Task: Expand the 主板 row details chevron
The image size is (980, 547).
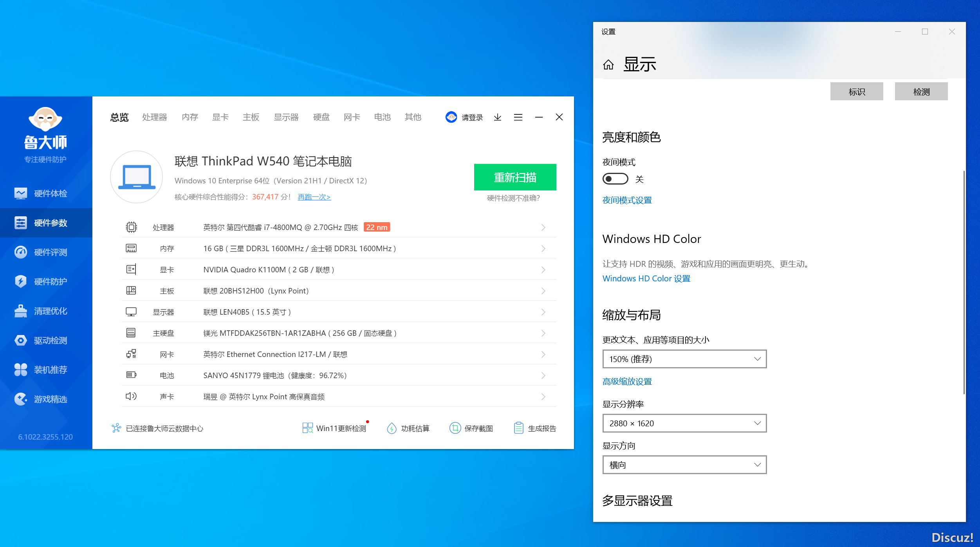Action: click(x=543, y=291)
